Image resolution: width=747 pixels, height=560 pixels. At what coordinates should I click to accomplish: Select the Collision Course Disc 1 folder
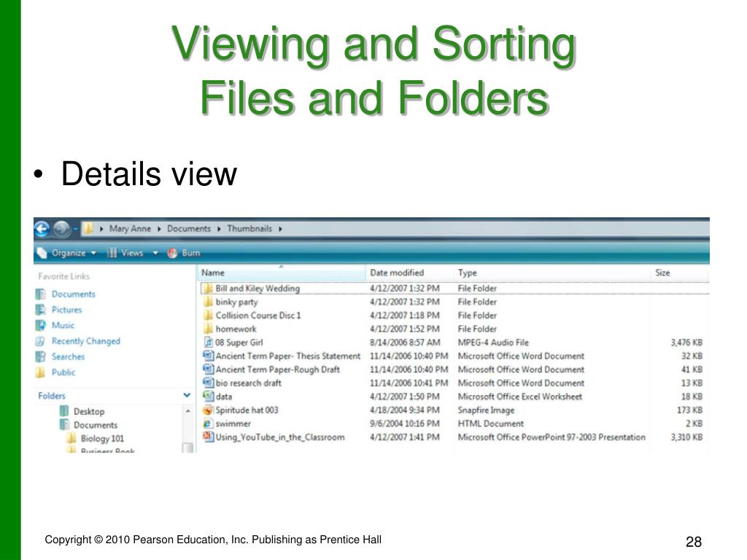[x=258, y=316]
